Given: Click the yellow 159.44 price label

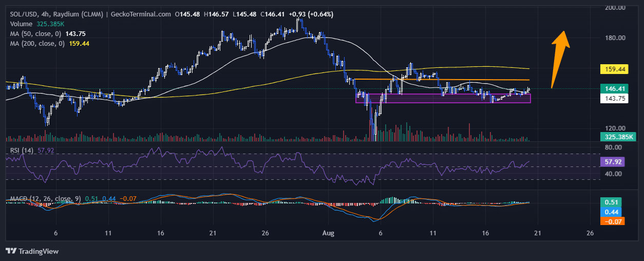Looking at the screenshot, I should pyautogui.click(x=613, y=68).
